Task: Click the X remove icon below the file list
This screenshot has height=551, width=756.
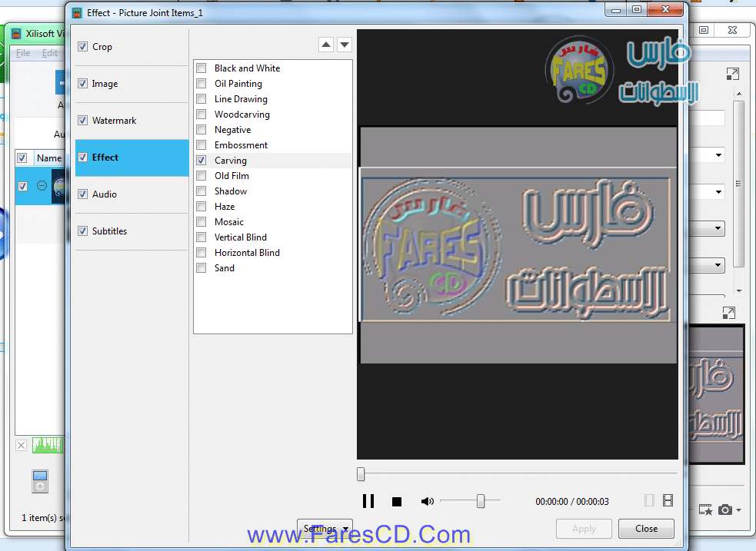Action: click(x=22, y=445)
